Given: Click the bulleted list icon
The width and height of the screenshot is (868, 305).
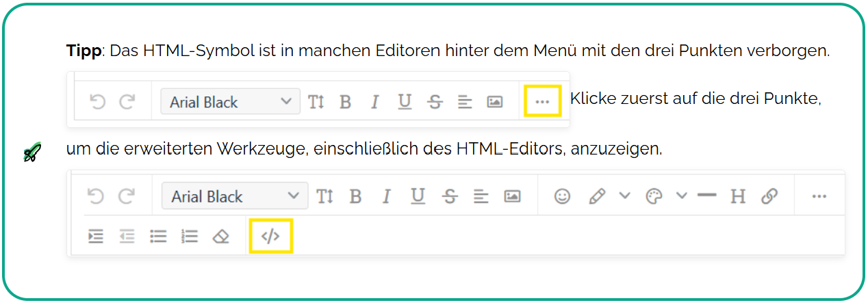Looking at the screenshot, I should pos(159,236).
